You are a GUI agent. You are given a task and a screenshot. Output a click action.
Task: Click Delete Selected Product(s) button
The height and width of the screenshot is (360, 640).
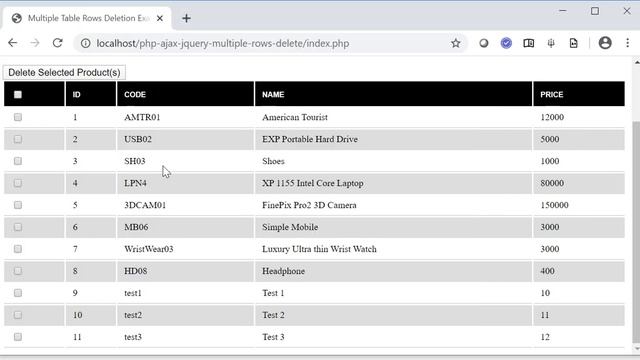[x=64, y=72]
